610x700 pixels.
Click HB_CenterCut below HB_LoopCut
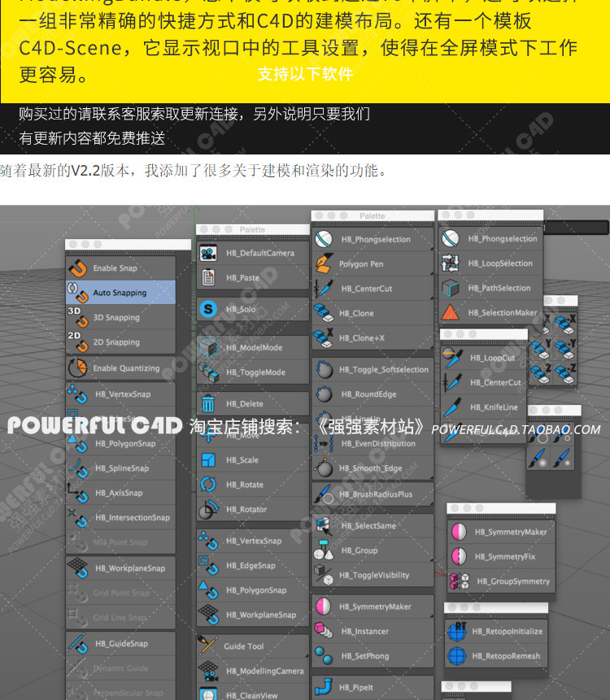click(484, 383)
